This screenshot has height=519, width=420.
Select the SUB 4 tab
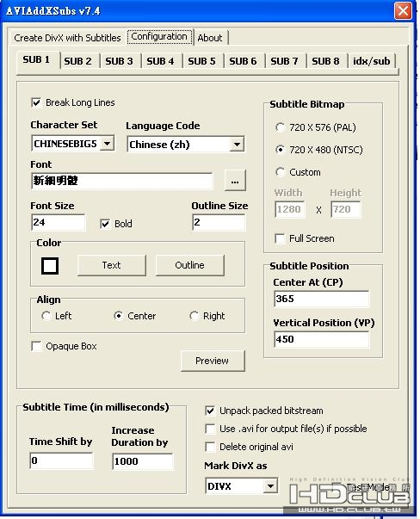pos(160,61)
